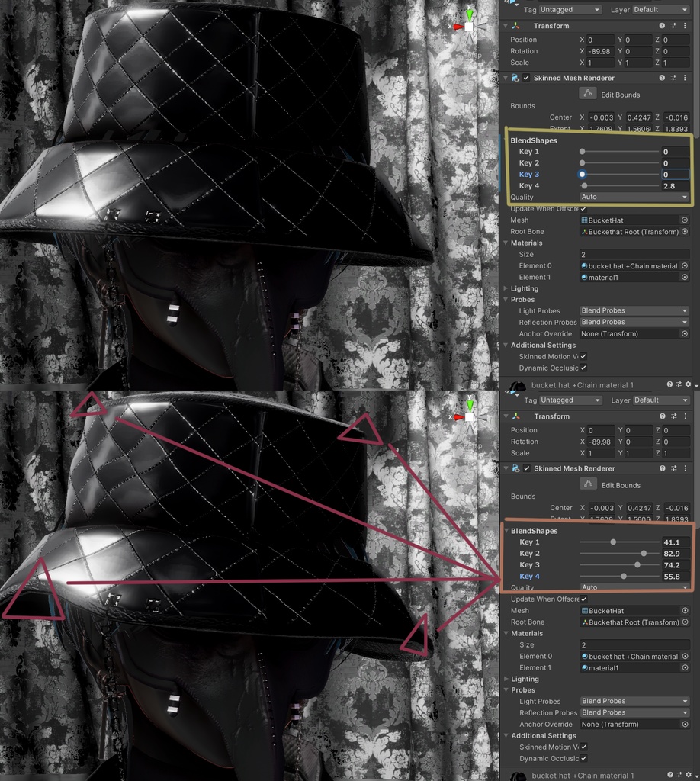Click Key 1 slider handle at 41.1
Screen dimensions: 700x781
click(x=613, y=542)
